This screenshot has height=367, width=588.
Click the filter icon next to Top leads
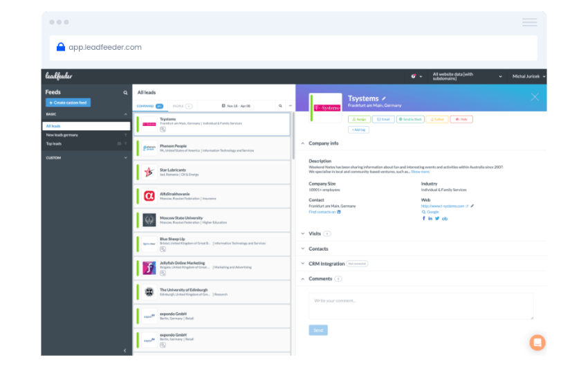126,144
